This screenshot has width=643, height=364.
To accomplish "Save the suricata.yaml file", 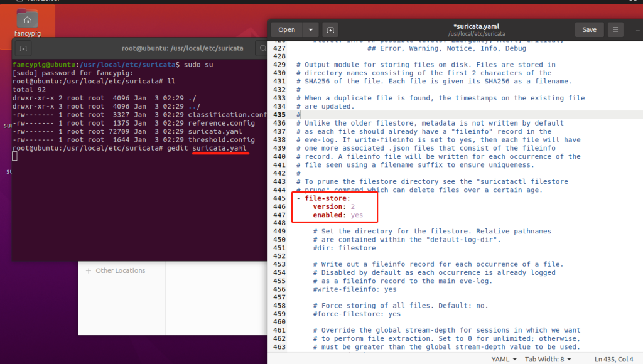I will coord(589,30).
